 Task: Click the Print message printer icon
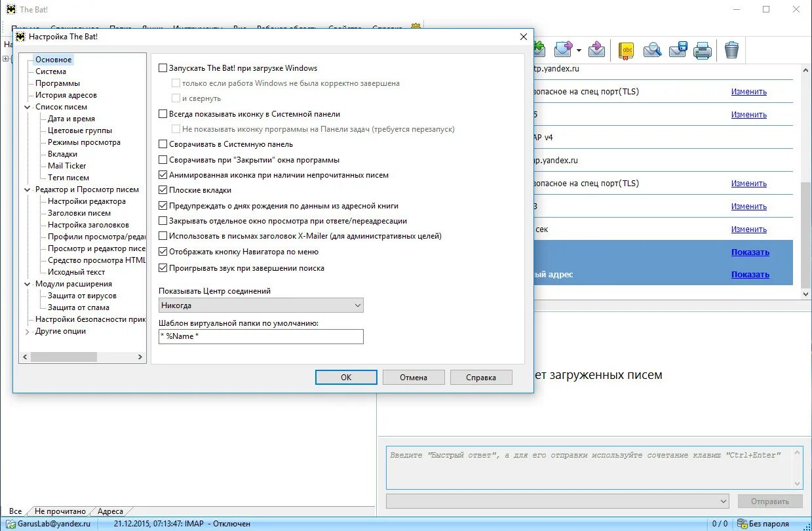click(703, 50)
